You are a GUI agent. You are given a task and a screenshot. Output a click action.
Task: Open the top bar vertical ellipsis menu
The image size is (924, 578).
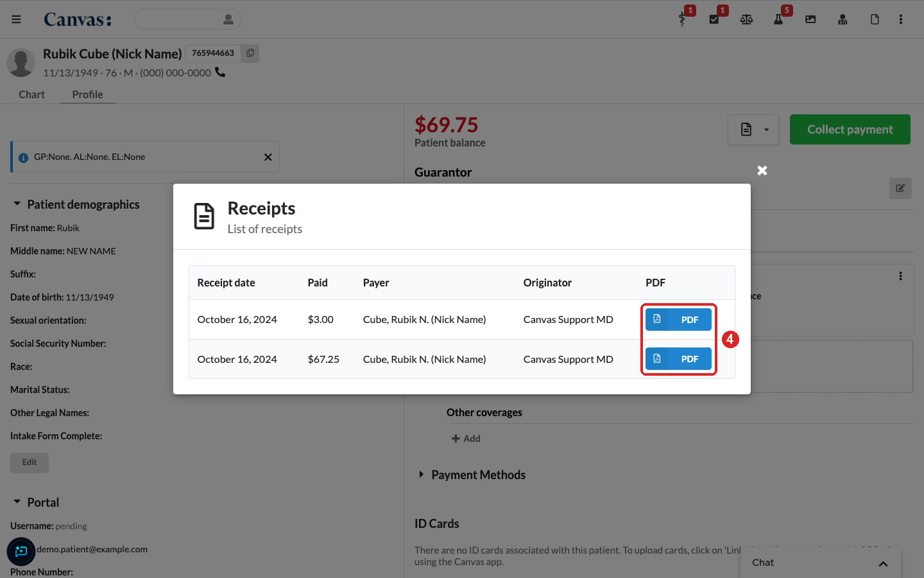click(x=901, y=19)
